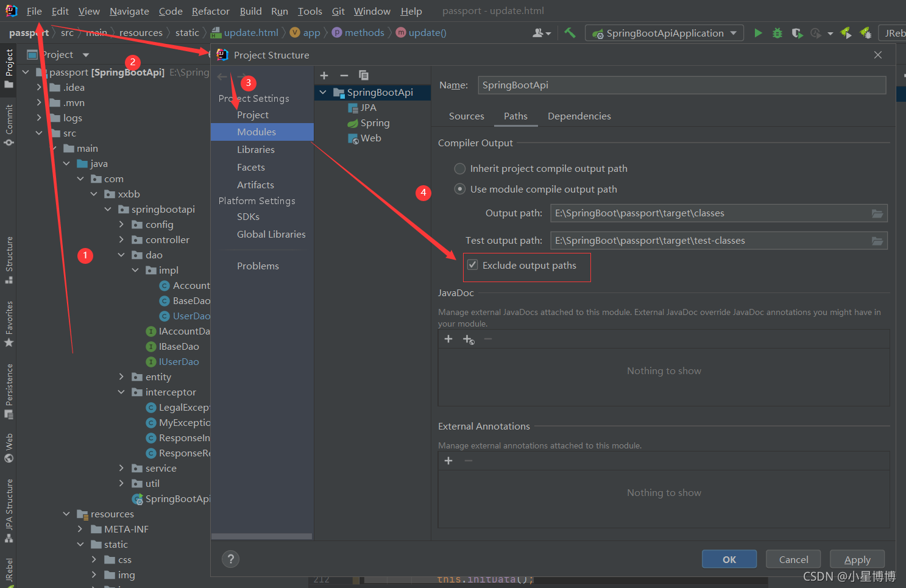The image size is (906, 588).
Task: Expand the service package
Action: click(x=121, y=469)
